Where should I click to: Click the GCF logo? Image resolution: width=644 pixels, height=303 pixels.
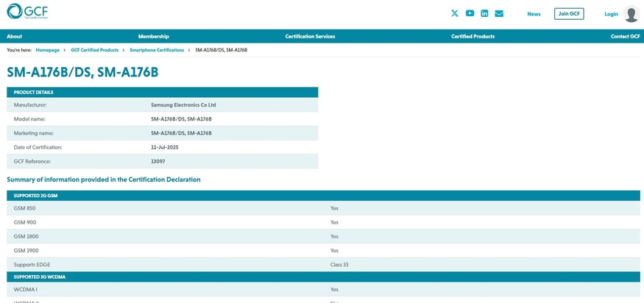point(27,12)
